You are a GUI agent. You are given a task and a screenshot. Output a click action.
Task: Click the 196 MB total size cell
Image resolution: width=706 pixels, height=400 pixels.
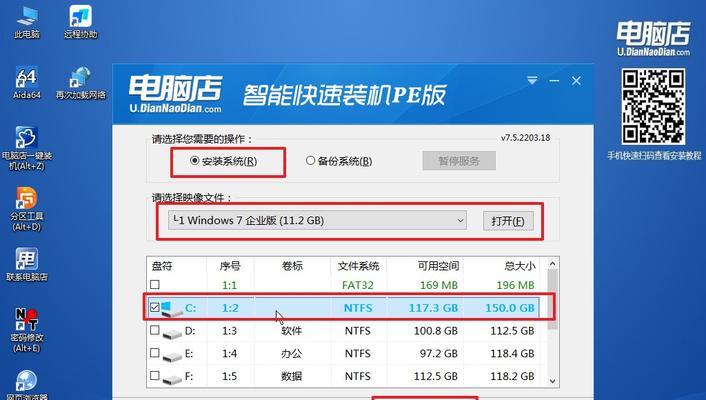(x=515, y=285)
